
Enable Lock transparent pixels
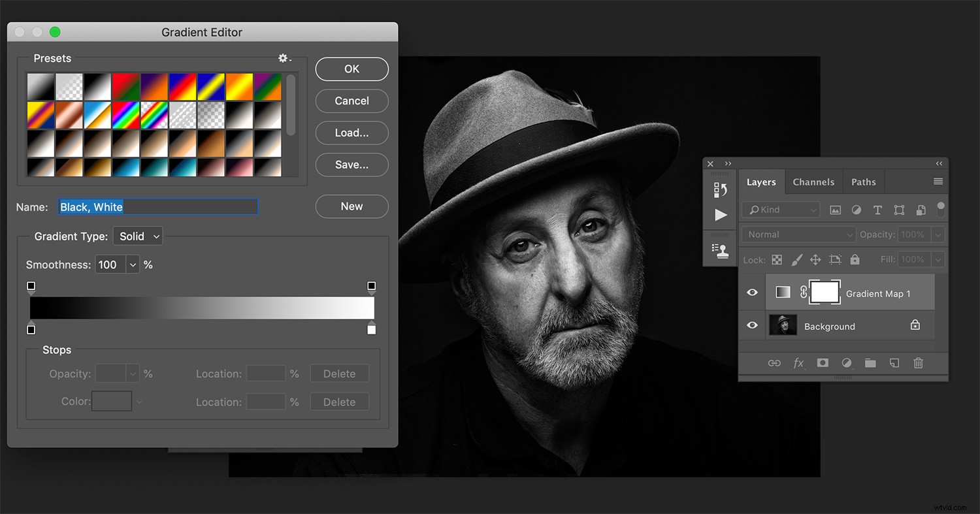coord(777,259)
